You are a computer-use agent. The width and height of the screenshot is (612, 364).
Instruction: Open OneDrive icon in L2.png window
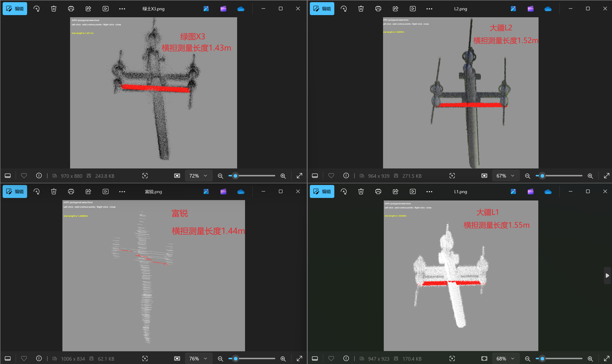pos(548,9)
